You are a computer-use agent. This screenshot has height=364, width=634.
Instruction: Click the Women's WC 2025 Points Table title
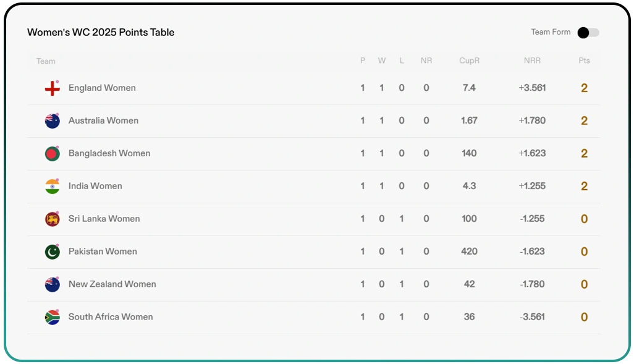pos(101,32)
